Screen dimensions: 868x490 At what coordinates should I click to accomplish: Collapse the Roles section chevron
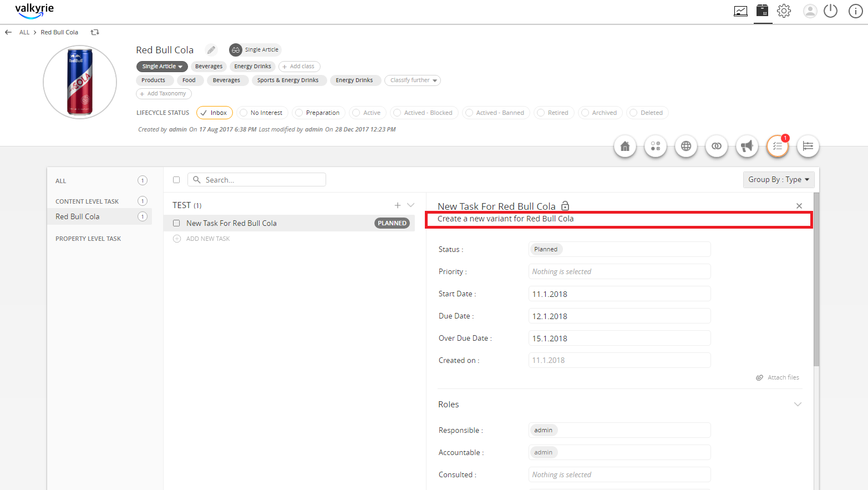(798, 404)
